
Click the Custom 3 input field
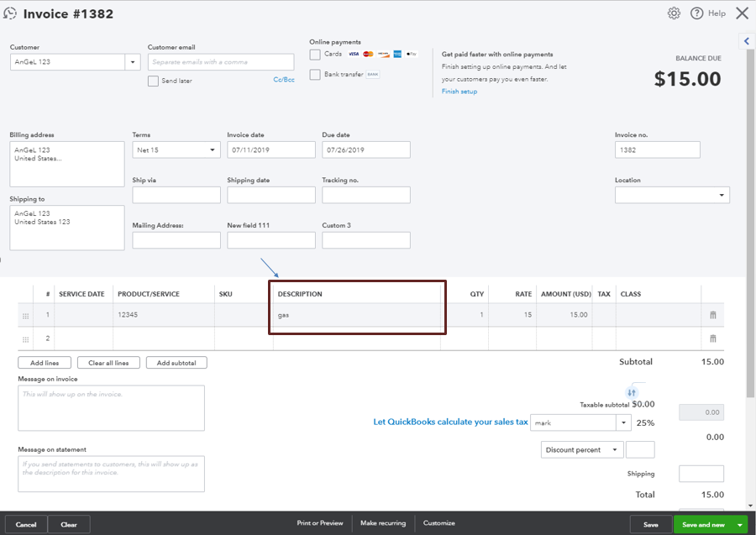pos(366,240)
